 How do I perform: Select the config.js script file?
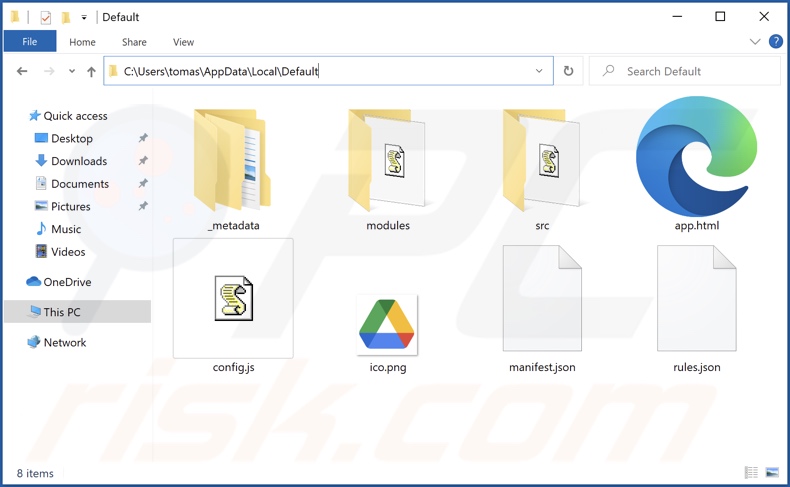pos(233,300)
